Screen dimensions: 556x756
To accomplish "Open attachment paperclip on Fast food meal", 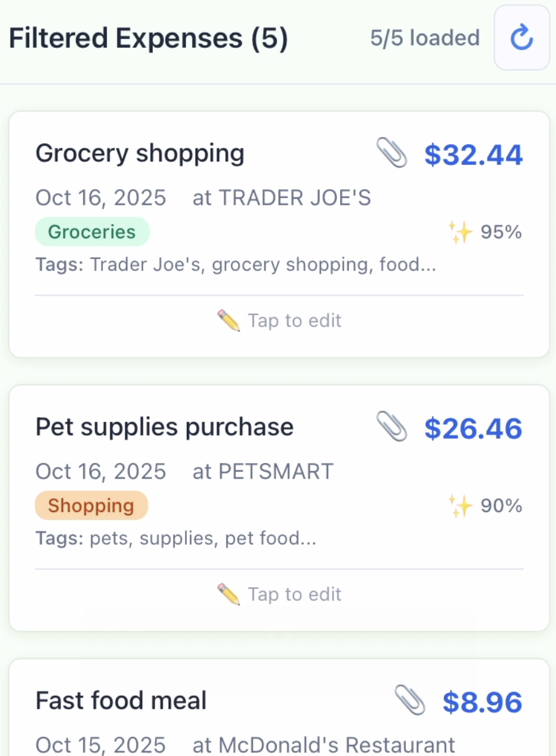I will point(410,701).
